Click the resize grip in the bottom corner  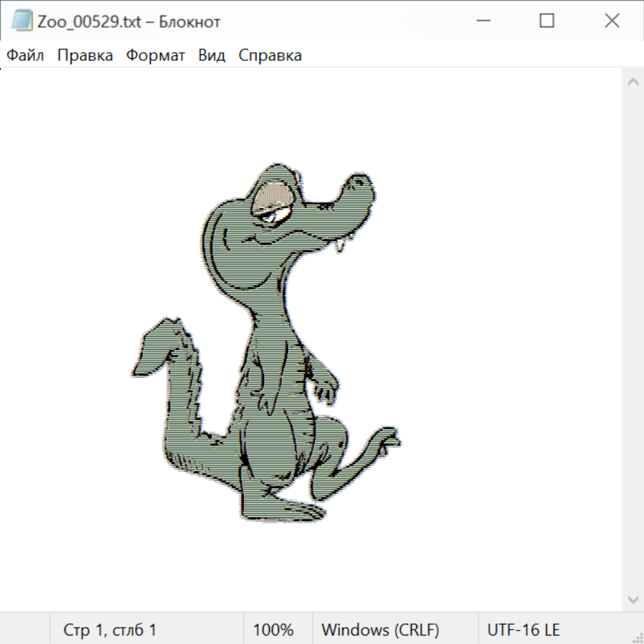[638, 638]
